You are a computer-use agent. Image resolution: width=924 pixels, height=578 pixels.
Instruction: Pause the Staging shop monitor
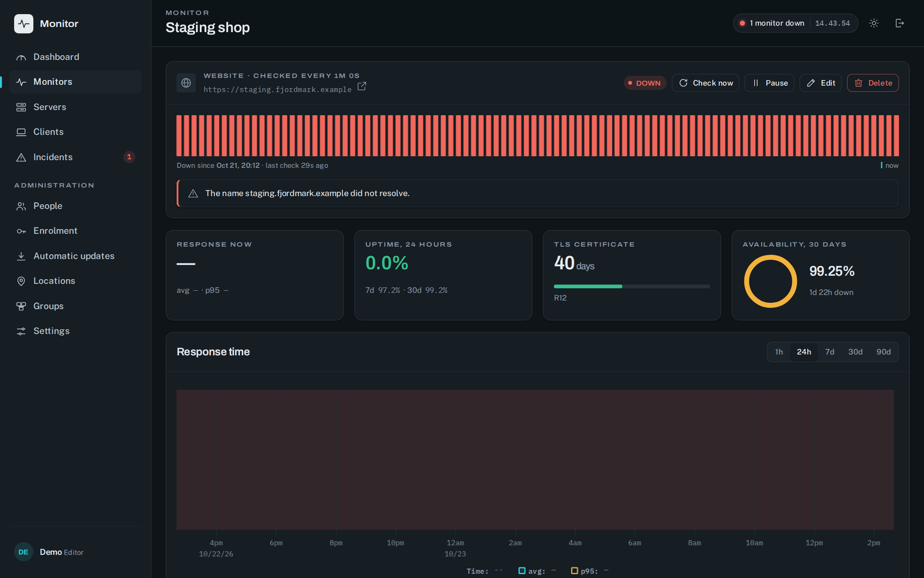(x=769, y=83)
